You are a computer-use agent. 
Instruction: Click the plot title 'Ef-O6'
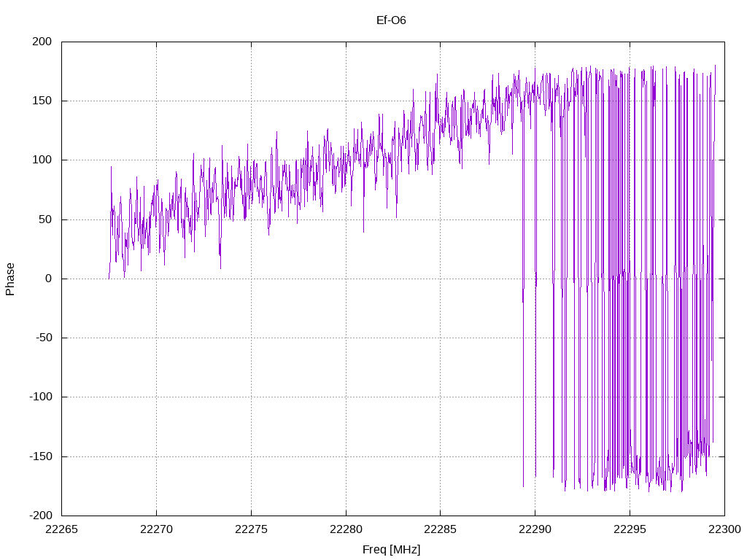click(x=391, y=20)
